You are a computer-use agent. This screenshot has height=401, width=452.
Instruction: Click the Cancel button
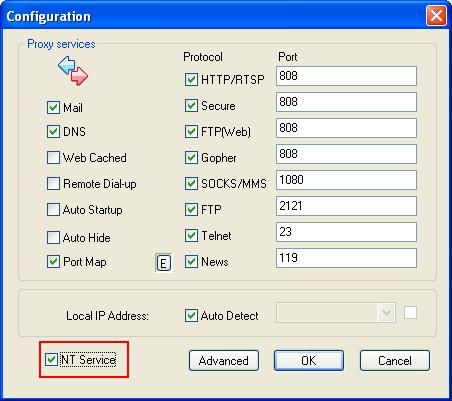click(x=395, y=361)
